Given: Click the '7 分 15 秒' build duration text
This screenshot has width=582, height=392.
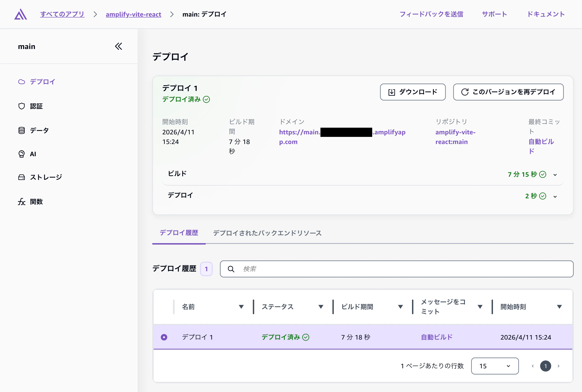Looking at the screenshot, I should coord(522,174).
